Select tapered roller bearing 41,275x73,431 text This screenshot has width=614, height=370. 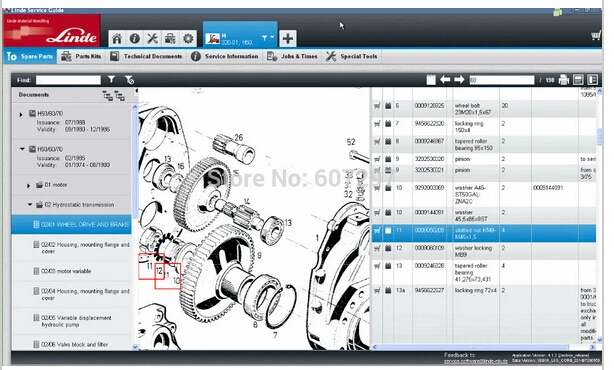tap(473, 273)
